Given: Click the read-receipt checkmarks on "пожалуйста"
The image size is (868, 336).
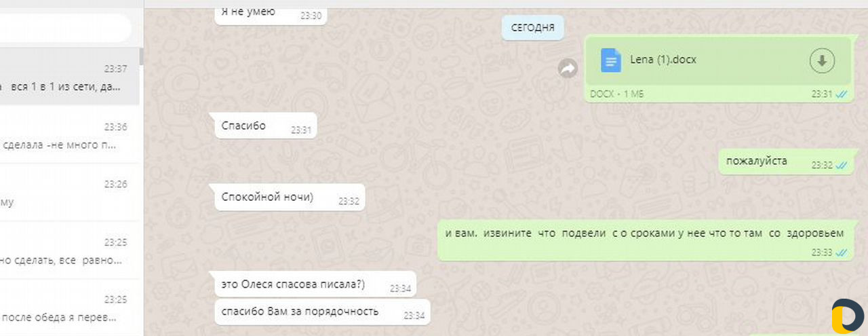Looking at the screenshot, I should coord(842,165).
